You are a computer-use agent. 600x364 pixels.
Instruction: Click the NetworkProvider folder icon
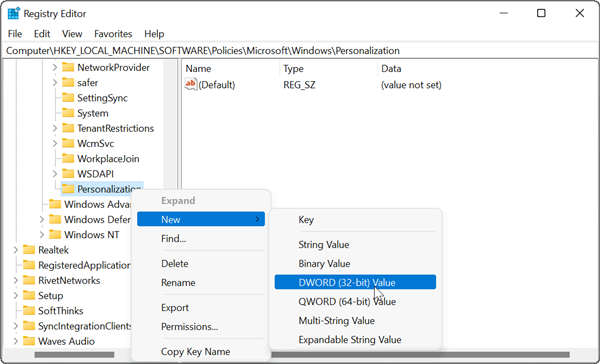[68, 67]
